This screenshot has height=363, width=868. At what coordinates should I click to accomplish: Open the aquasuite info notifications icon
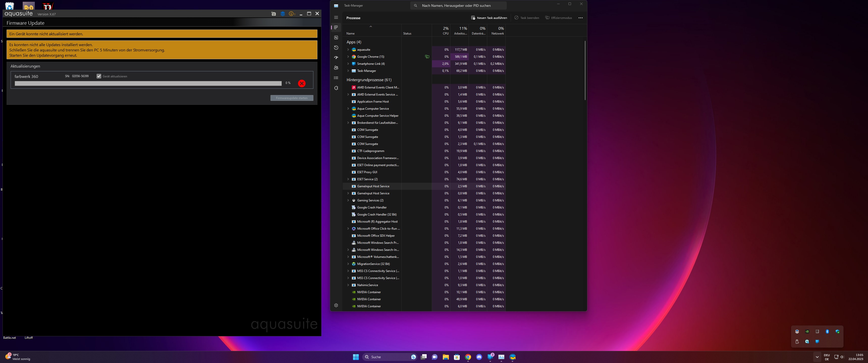tap(292, 14)
